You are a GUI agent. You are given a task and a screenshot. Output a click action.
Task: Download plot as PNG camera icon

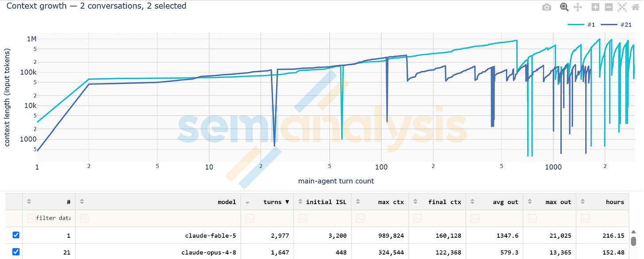(547, 7)
